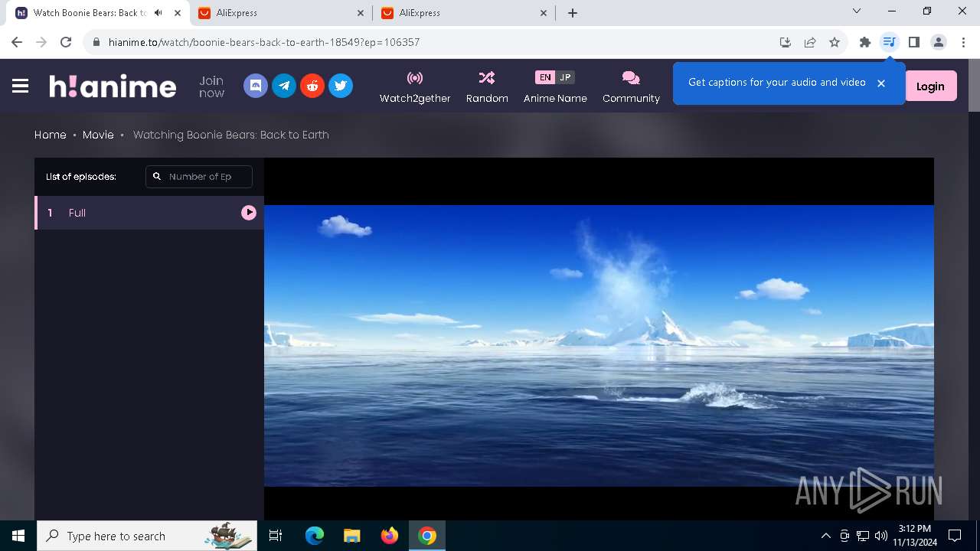The width and height of the screenshot is (980, 551).
Task: Close the second AliExpress tab
Action: (544, 13)
